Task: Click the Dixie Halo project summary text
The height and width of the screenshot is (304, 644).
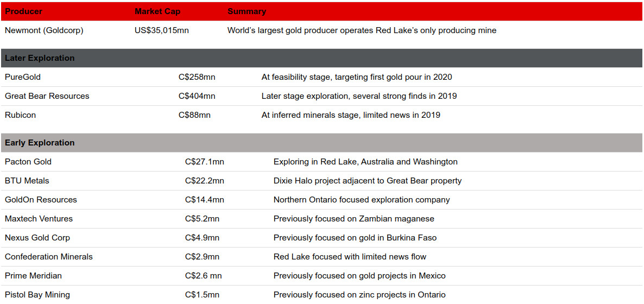Action: coord(367,181)
